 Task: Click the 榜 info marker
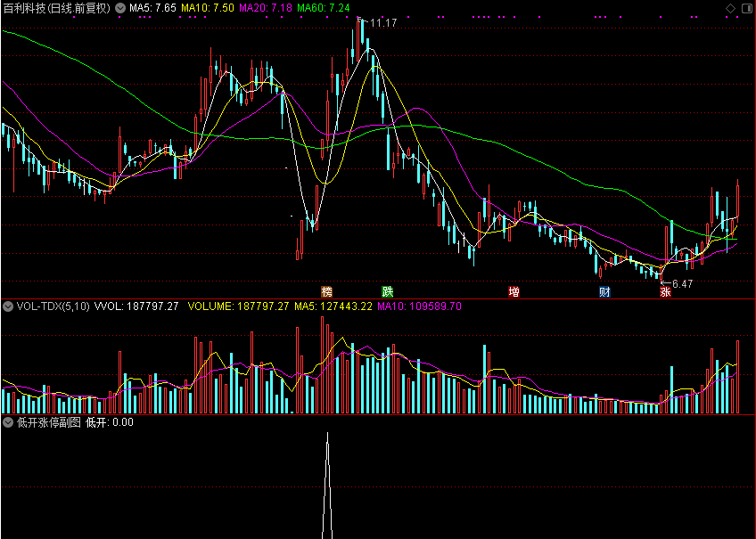point(327,292)
